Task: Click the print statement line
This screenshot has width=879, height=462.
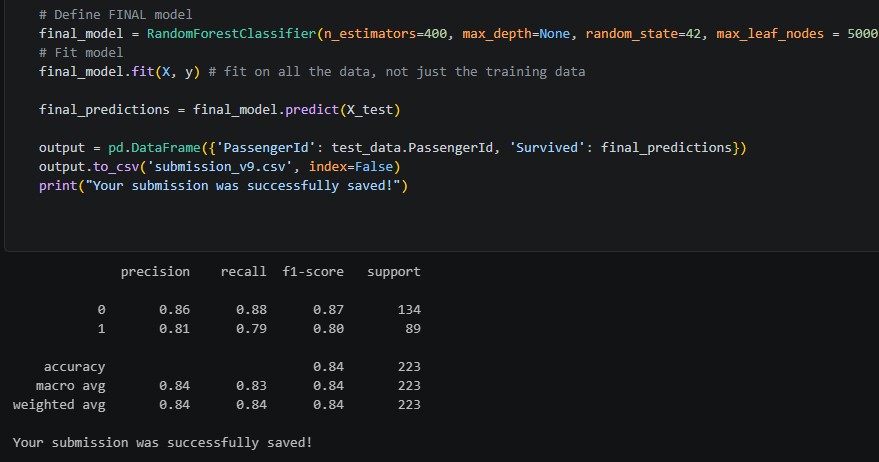Action: coord(223,186)
